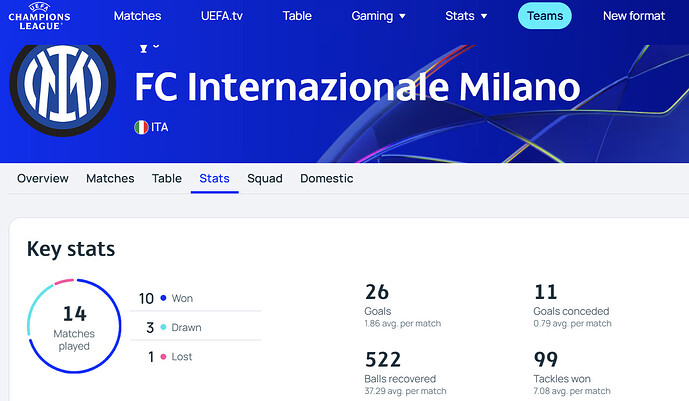Expand the Stats dropdown arrow in navbar
Viewport: 689px width, 401px height.
point(484,16)
